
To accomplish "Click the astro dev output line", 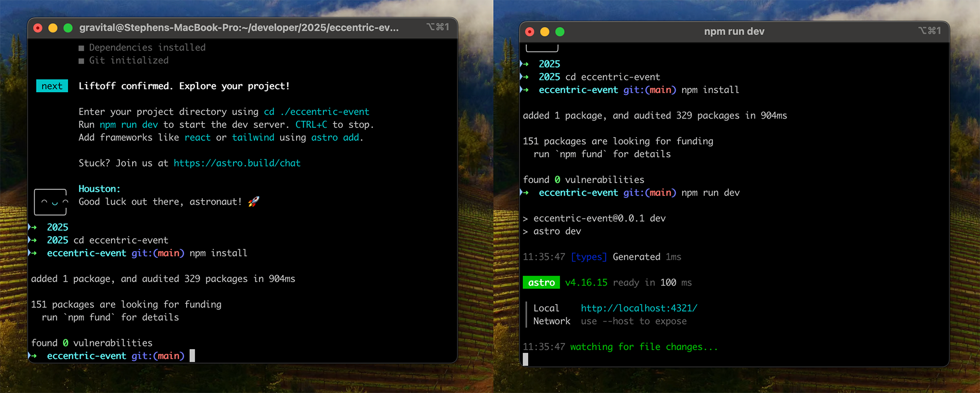I will point(552,231).
